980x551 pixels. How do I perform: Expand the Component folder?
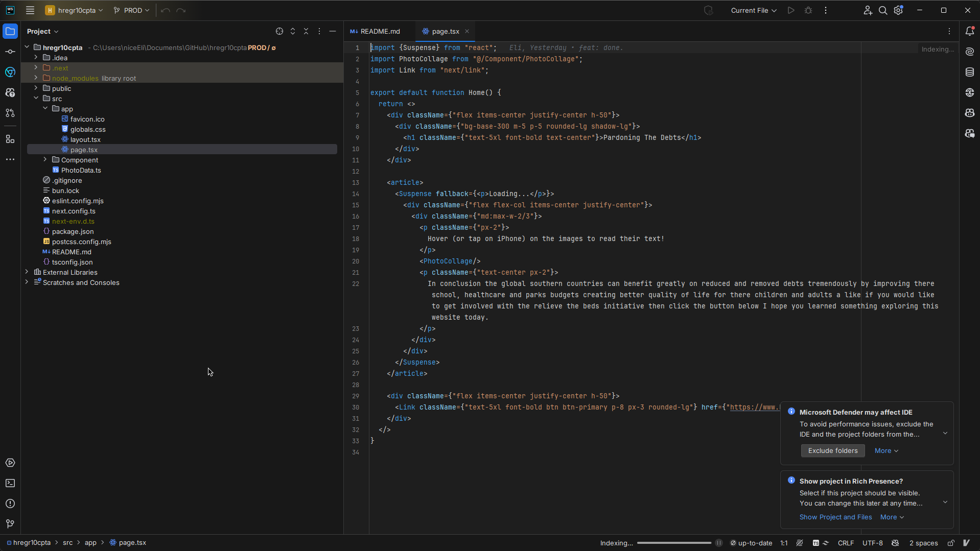[45, 160]
